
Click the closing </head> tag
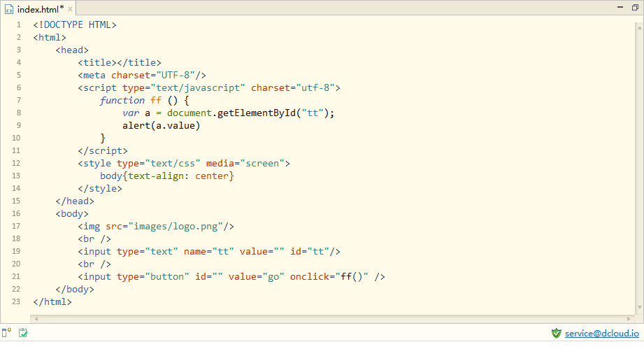pyautogui.click(x=75, y=201)
